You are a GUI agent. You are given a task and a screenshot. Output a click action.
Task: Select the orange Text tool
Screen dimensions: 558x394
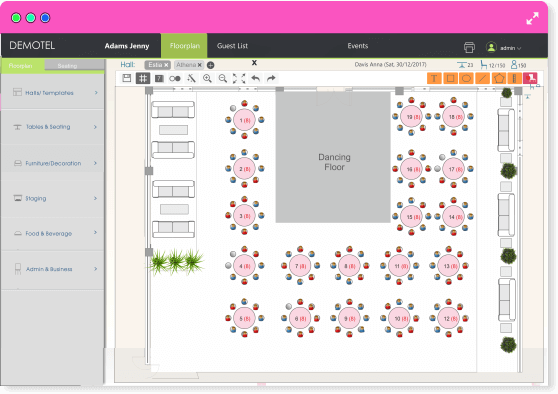click(434, 78)
